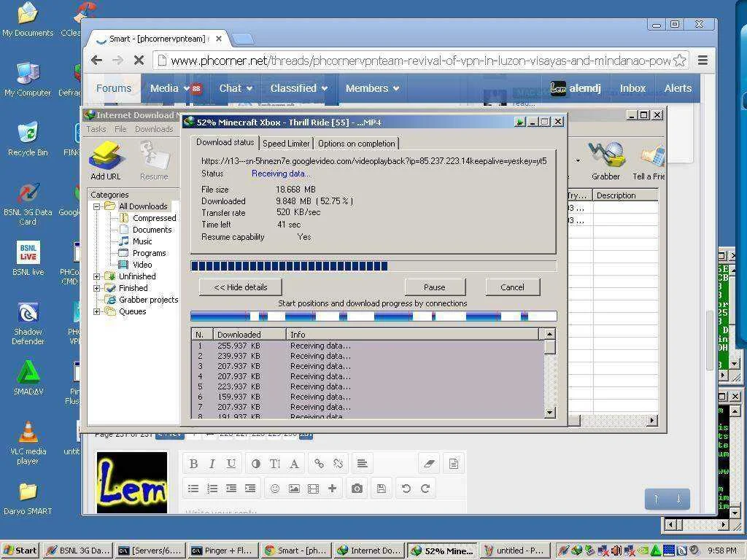Click the indent icon in editor
Screen dimensions: 747x560
250,488
